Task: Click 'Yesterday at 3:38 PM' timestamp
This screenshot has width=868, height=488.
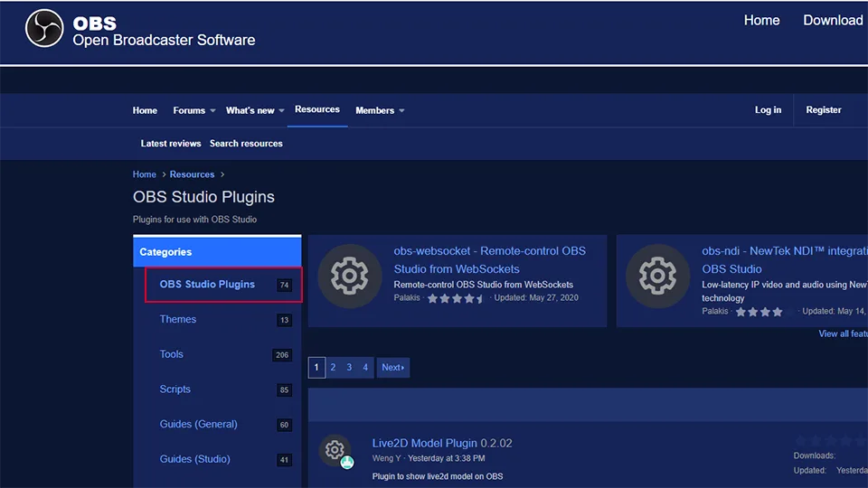Action: (x=446, y=458)
